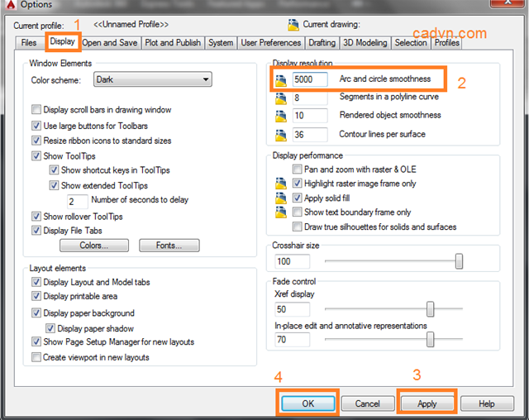Click drawing icon beside Arc and circle smoothness
Image resolution: width=529 pixels, height=420 pixels.
(x=281, y=81)
